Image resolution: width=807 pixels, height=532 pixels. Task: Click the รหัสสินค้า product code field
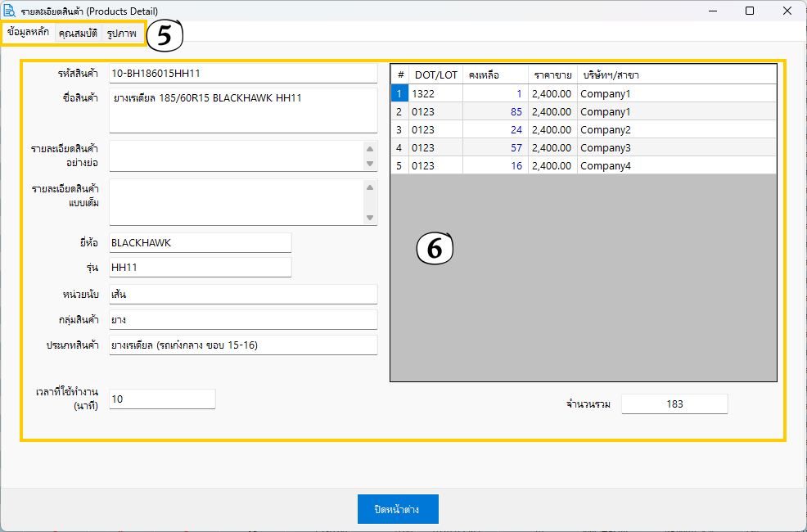click(x=242, y=74)
